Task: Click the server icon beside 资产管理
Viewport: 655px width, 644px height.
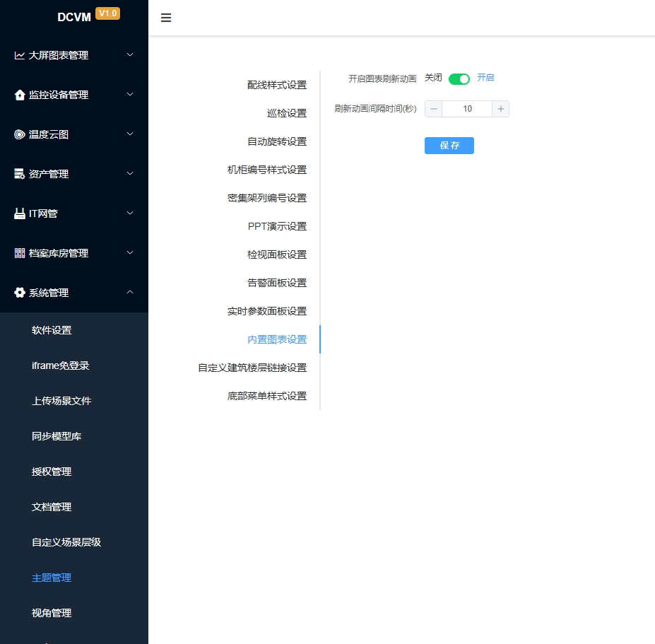Action: tap(20, 174)
